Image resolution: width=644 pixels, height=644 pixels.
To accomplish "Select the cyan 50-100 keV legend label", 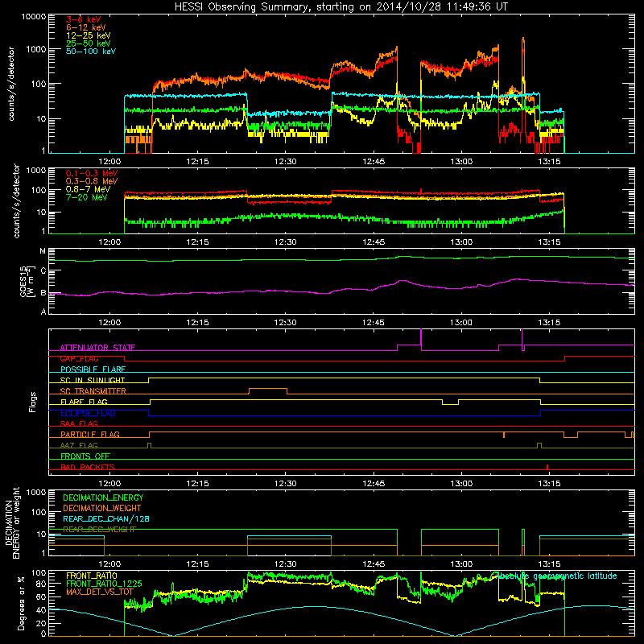I will click(x=91, y=52).
